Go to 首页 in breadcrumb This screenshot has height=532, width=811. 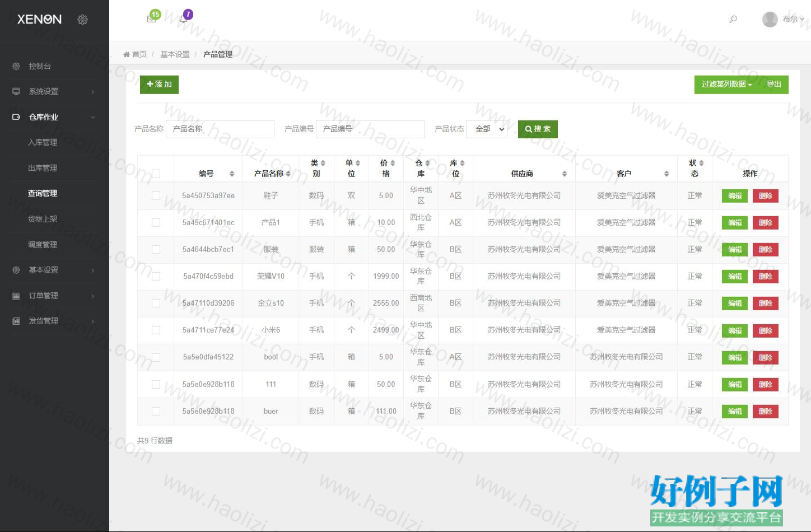pyautogui.click(x=139, y=54)
